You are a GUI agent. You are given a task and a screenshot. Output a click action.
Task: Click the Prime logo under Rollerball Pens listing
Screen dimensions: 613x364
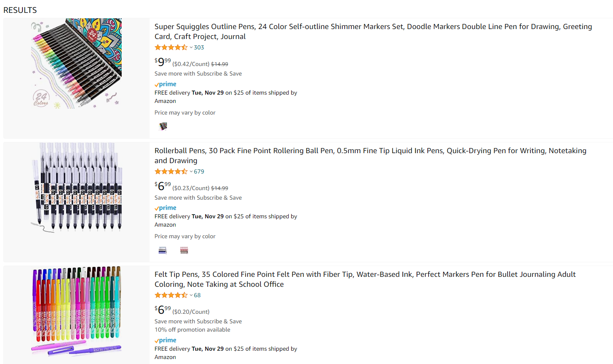pyautogui.click(x=165, y=208)
